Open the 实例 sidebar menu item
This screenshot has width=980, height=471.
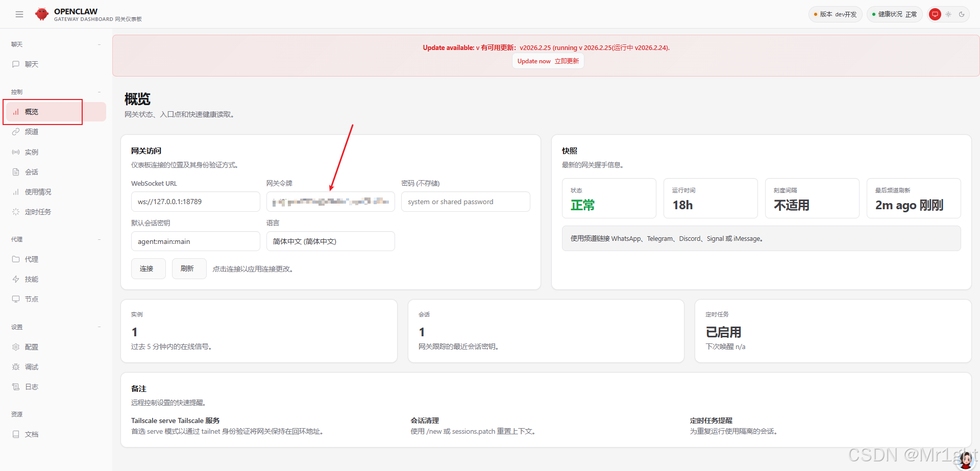pyautogui.click(x=56, y=152)
